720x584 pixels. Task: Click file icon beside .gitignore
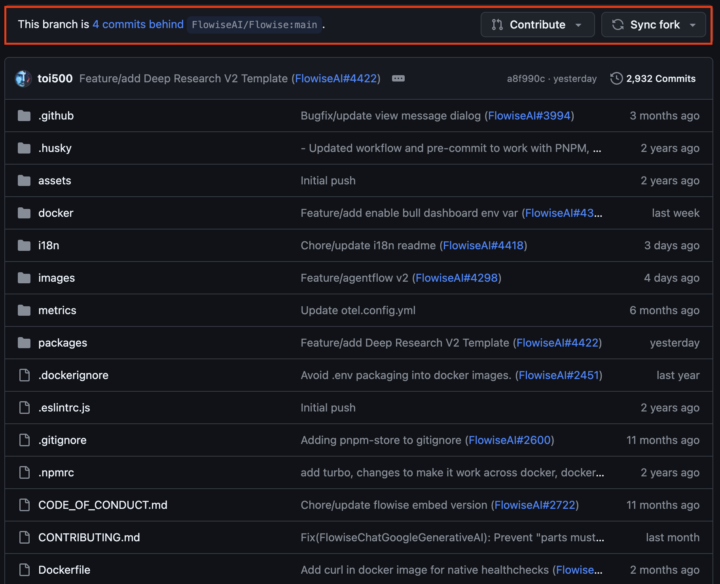click(x=24, y=440)
